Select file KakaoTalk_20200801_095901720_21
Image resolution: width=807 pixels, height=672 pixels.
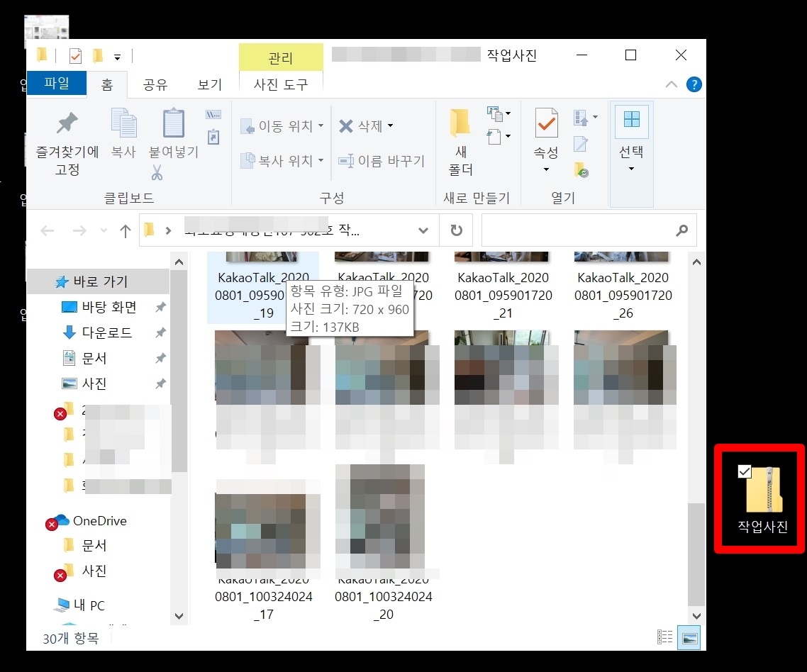(503, 286)
